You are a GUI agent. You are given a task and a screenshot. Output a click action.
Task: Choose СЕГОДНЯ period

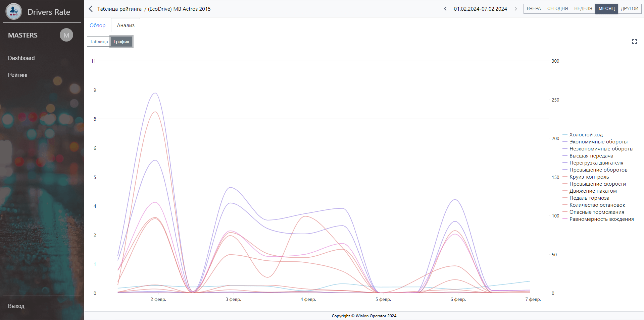(557, 9)
